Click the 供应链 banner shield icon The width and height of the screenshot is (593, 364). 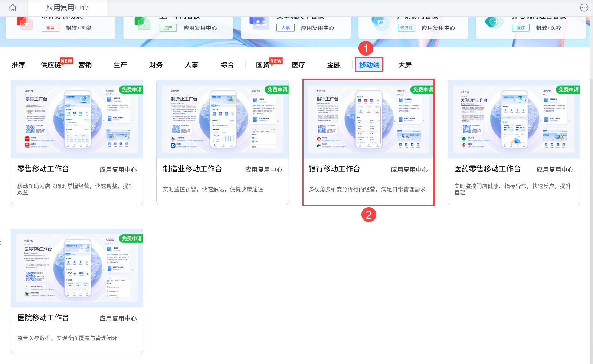point(380,23)
